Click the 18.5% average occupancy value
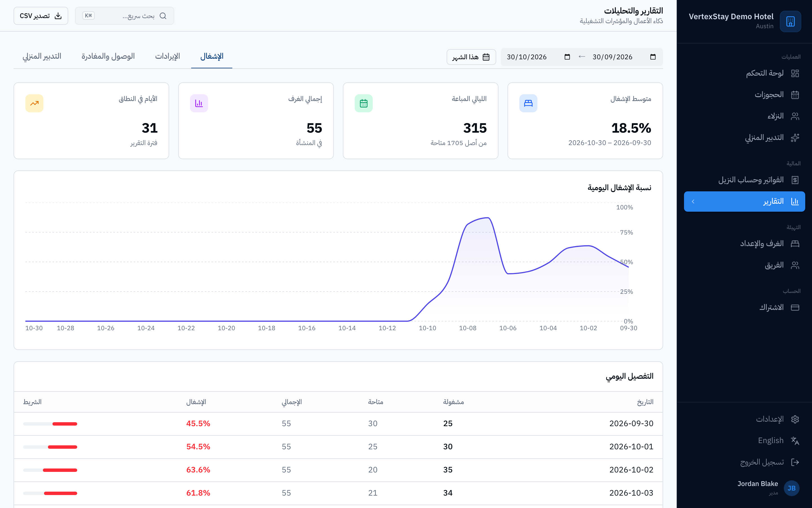 [631, 128]
